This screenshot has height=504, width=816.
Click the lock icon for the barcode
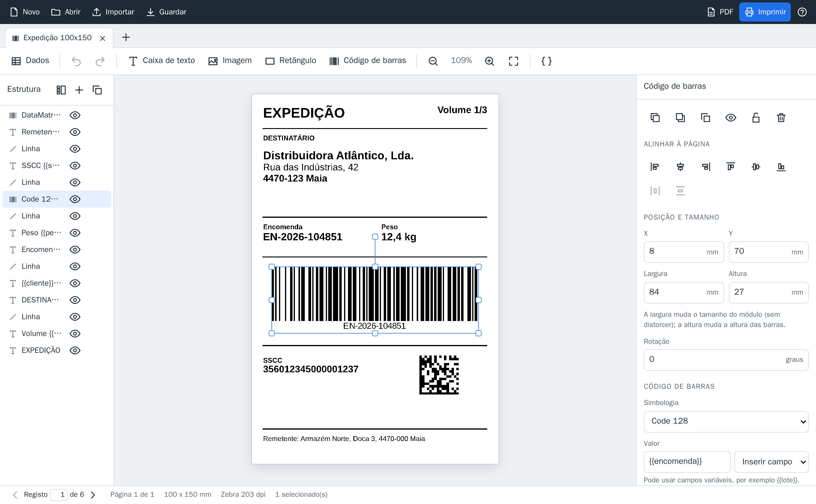(x=756, y=118)
